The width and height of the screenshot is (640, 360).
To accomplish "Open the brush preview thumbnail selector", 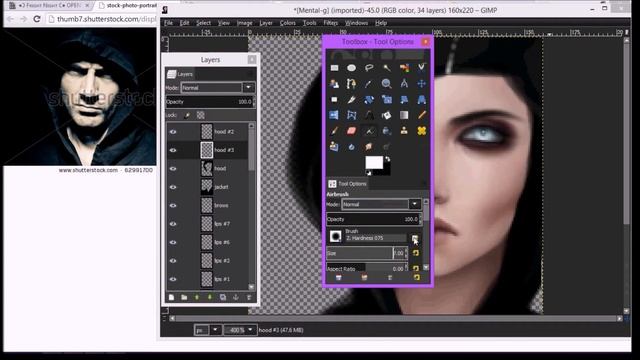I will click(x=336, y=236).
